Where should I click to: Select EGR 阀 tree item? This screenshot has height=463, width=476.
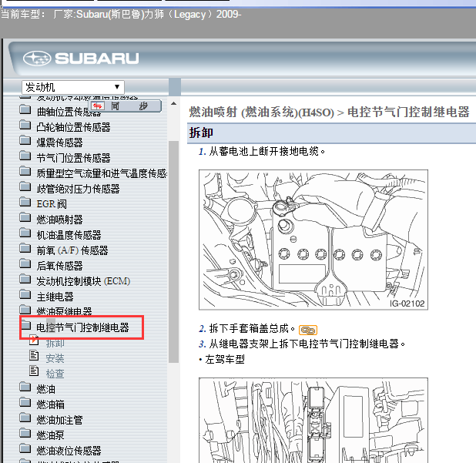pos(52,204)
